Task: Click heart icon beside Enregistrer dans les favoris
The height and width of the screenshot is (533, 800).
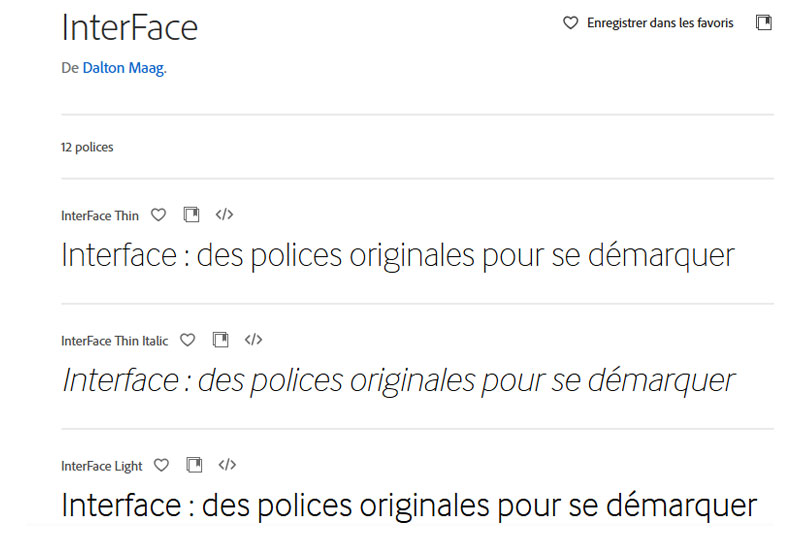Action: 570,23
